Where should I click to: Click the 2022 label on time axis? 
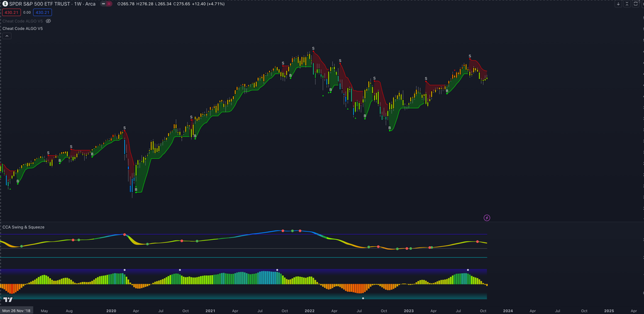(x=309, y=310)
